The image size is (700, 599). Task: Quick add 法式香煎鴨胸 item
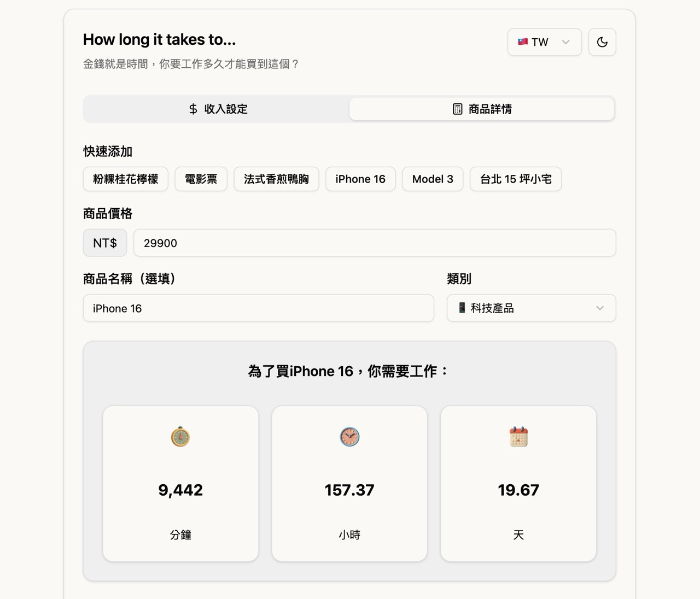pos(276,179)
